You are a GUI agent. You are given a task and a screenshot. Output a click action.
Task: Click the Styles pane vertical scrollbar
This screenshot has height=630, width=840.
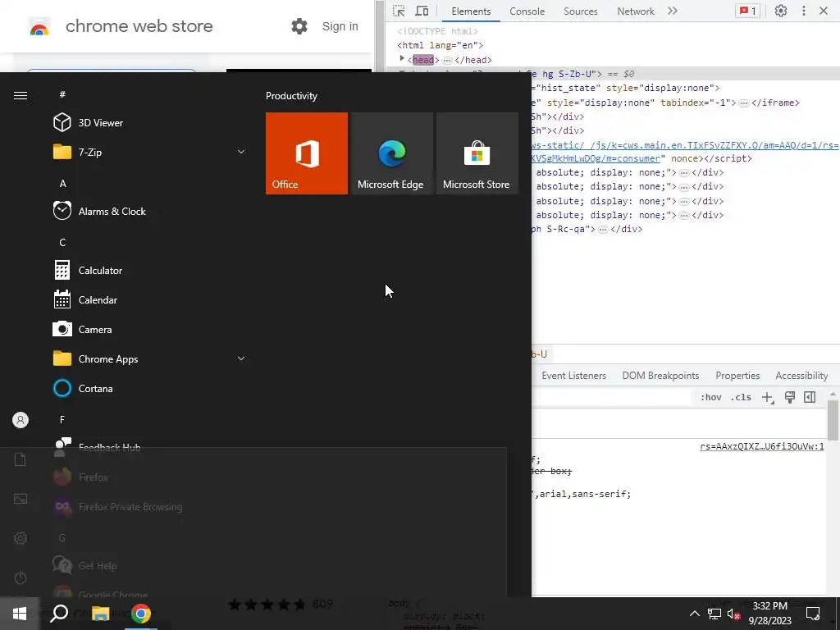pos(833,420)
